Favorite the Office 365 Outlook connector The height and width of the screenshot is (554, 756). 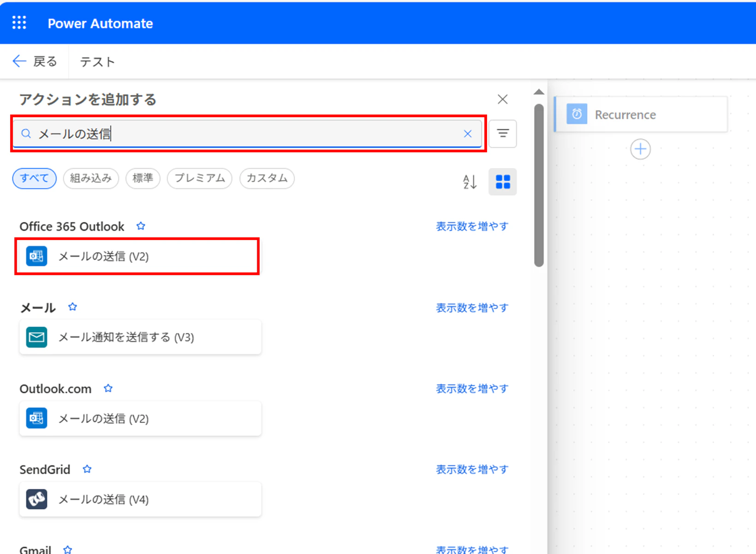(x=141, y=226)
